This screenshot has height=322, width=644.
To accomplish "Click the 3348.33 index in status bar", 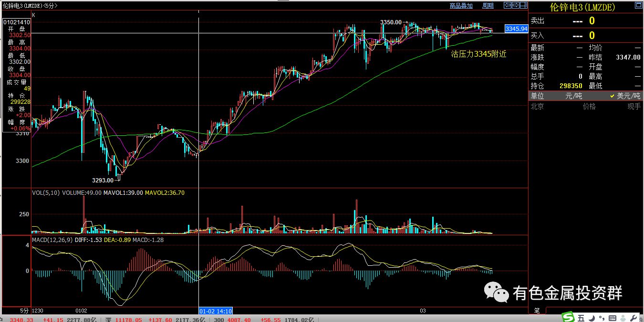I will (21, 320).
